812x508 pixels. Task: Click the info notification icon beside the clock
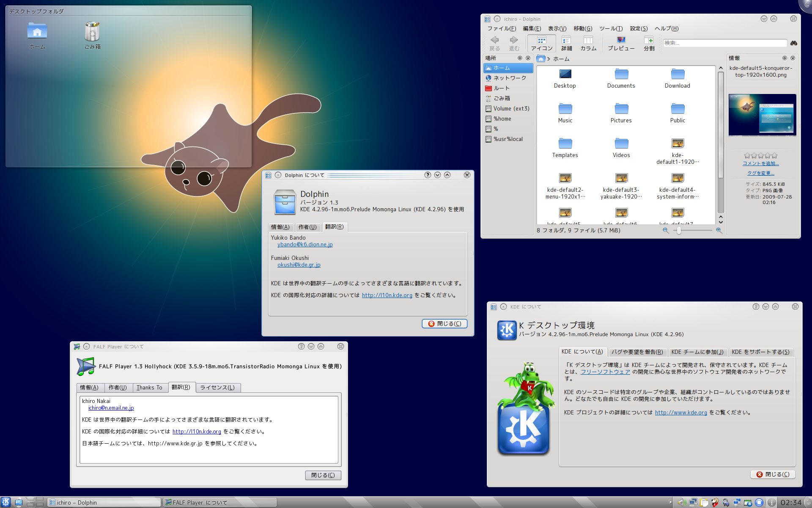point(771,502)
